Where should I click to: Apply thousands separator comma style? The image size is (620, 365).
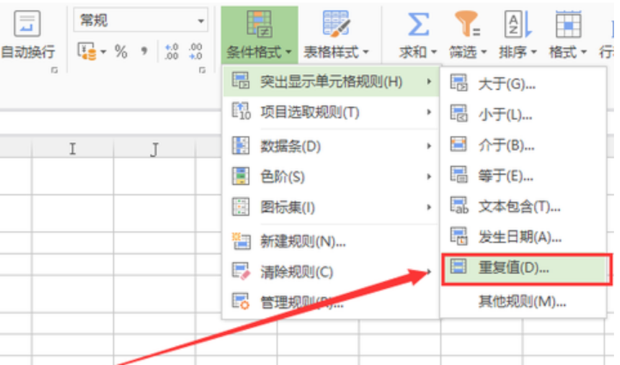[x=144, y=51]
